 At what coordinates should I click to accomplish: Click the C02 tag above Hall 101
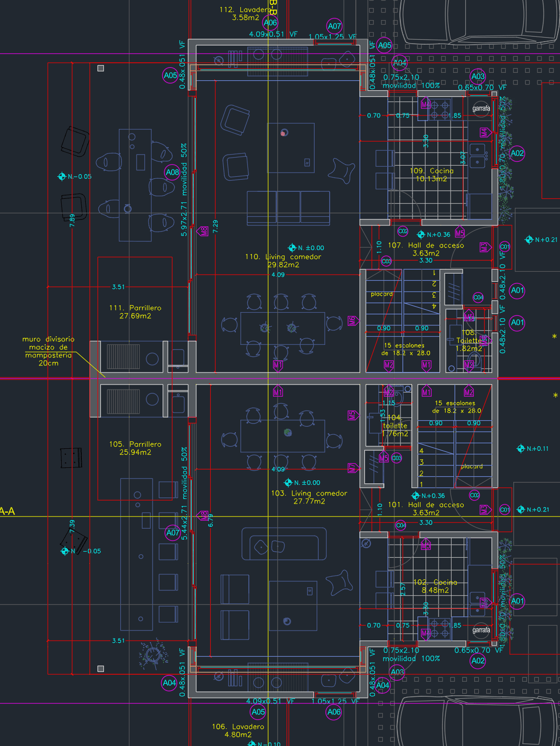pos(475,495)
